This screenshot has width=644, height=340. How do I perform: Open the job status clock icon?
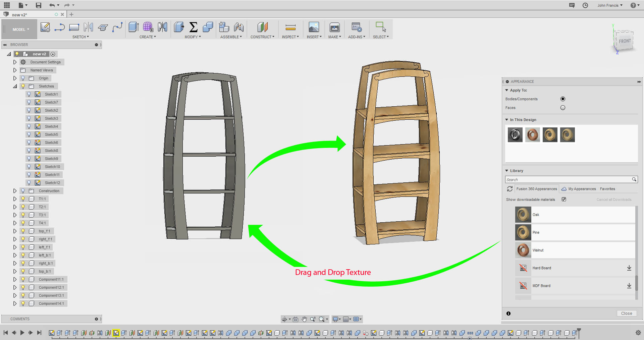(585, 5)
